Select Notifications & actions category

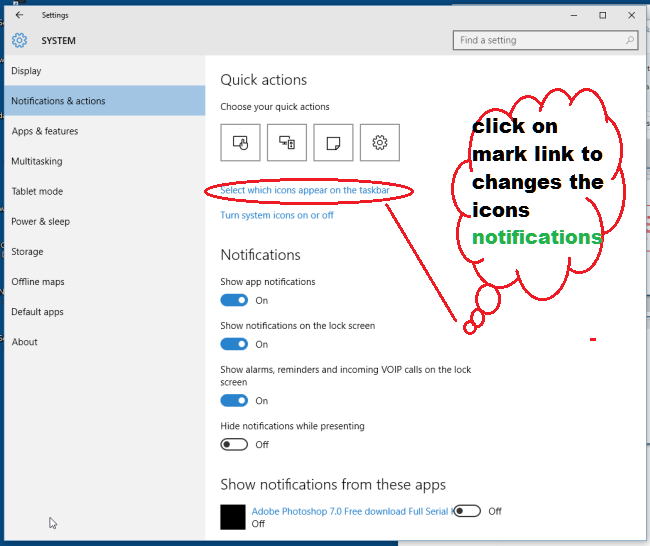tap(104, 101)
